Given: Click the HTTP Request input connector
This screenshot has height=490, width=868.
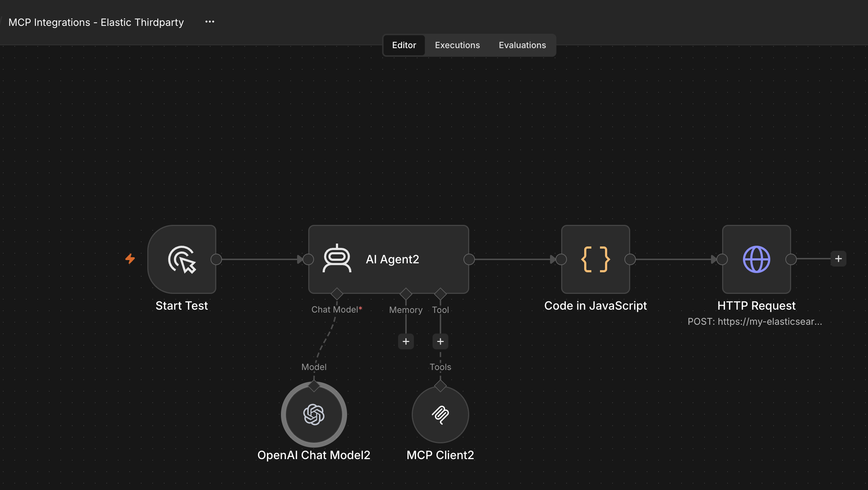Looking at the screenshot, I should (x=722, y=259).
